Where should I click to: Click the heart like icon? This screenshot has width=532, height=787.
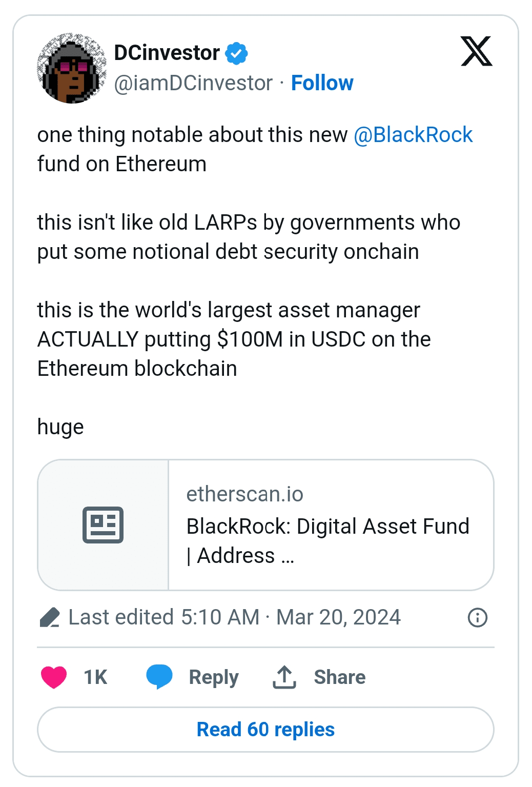click(x=54, y=677)
